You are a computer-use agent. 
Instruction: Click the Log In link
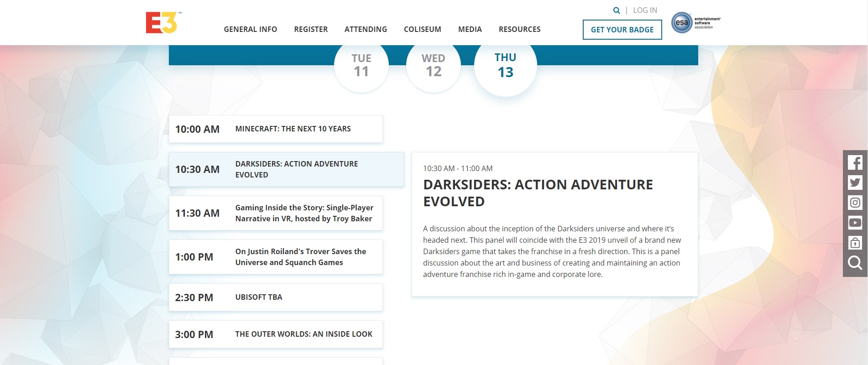(x=645, y=10)
